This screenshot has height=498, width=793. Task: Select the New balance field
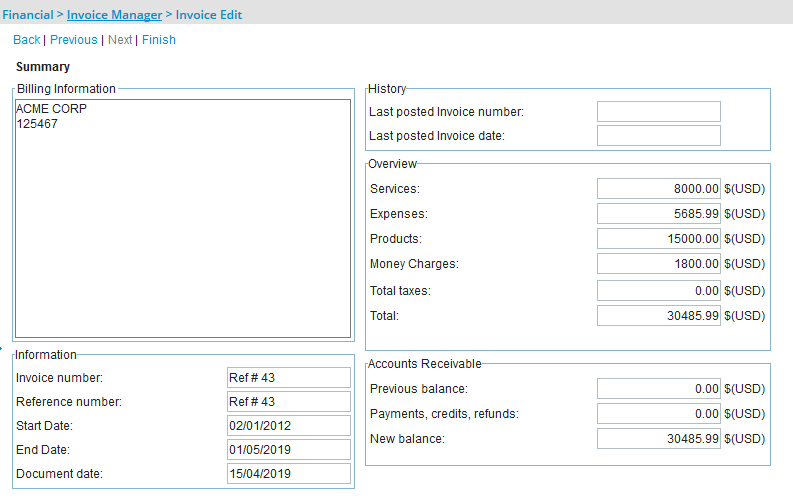click(658, 439)
